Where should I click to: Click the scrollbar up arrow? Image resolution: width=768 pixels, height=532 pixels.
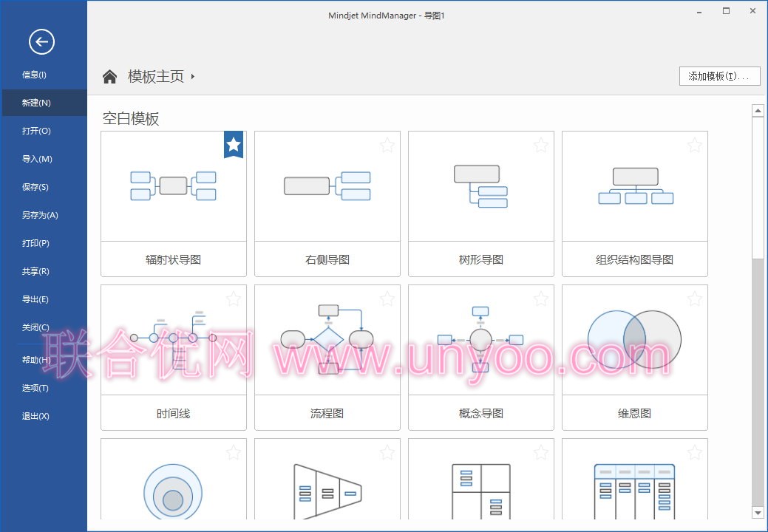tap(758, 111)
